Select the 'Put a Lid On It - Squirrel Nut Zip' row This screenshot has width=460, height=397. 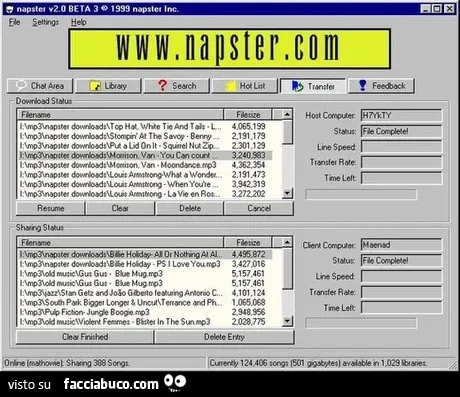(x=145, y=146)
